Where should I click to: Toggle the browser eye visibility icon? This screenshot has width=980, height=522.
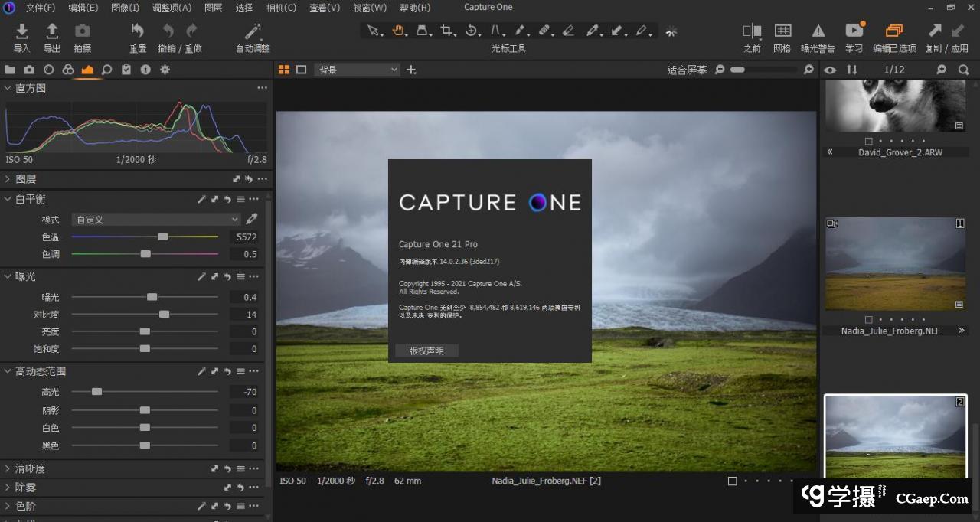830,70
